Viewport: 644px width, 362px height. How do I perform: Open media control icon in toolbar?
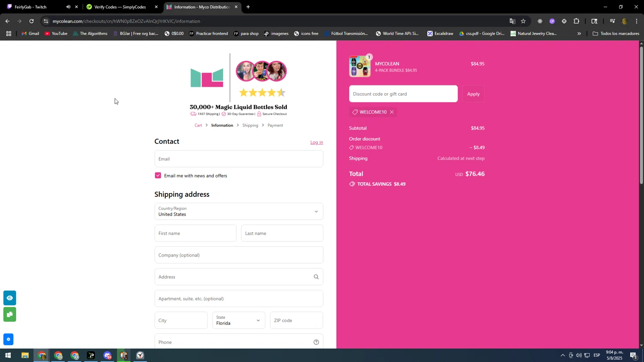[612, 21]
